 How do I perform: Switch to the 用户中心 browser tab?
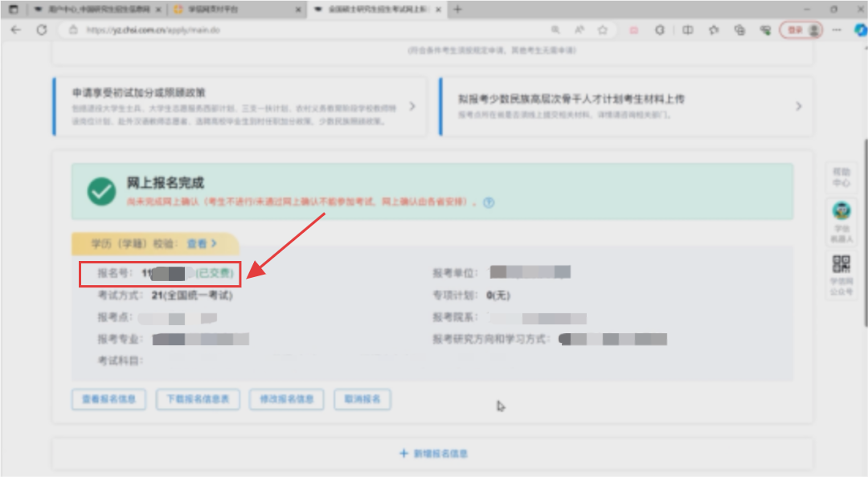point(99,10)
